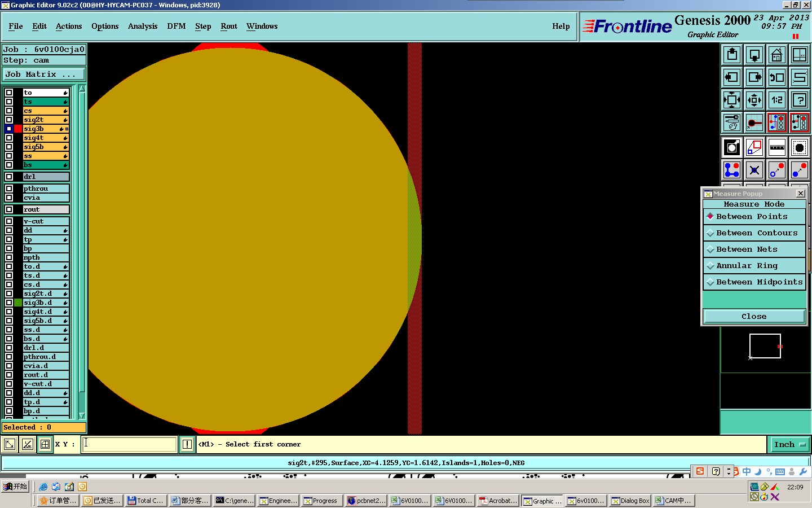Select the feature selection arrow tool
Image resolution: width=812 pixels, height=508 pixels.
pos(732,147)
